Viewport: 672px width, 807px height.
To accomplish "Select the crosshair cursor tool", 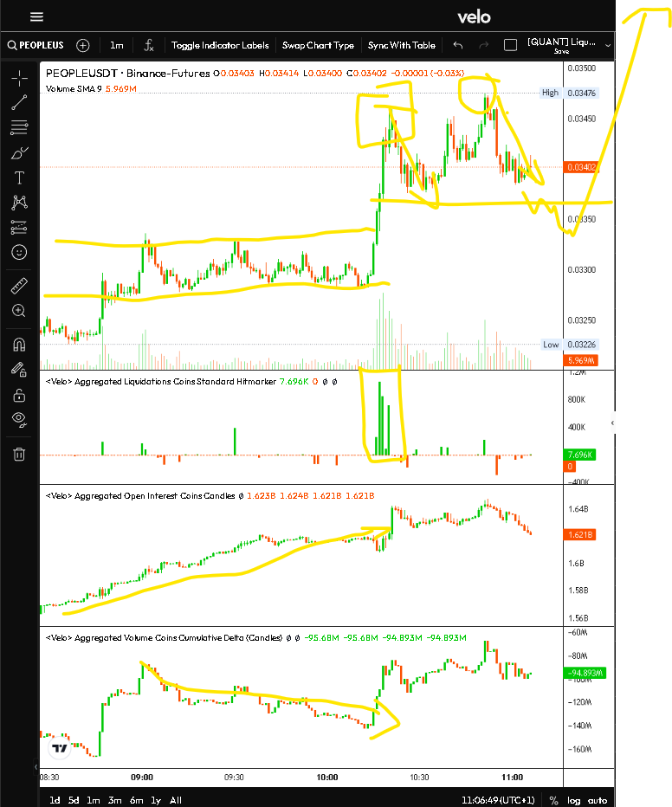I will (20, 78).
